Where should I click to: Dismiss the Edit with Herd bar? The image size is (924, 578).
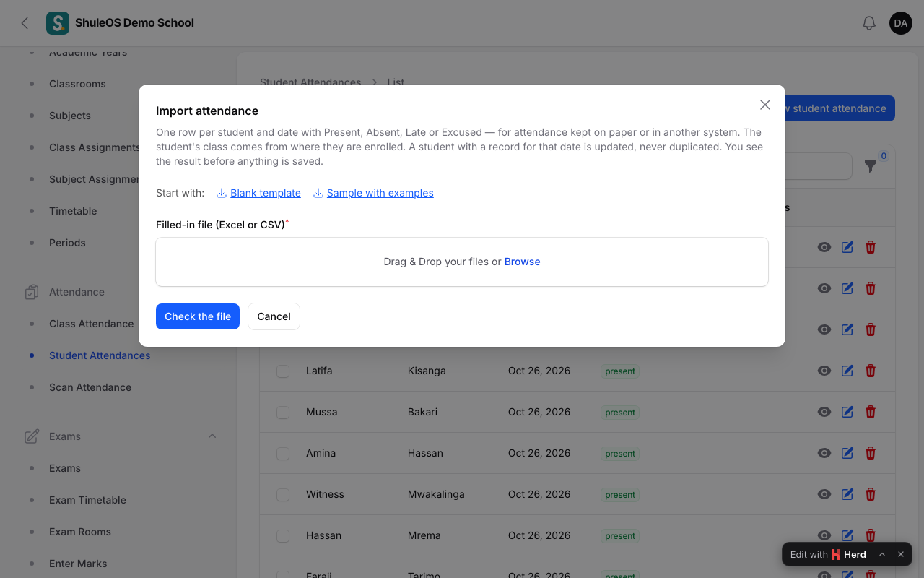click(x=901, y=554)
